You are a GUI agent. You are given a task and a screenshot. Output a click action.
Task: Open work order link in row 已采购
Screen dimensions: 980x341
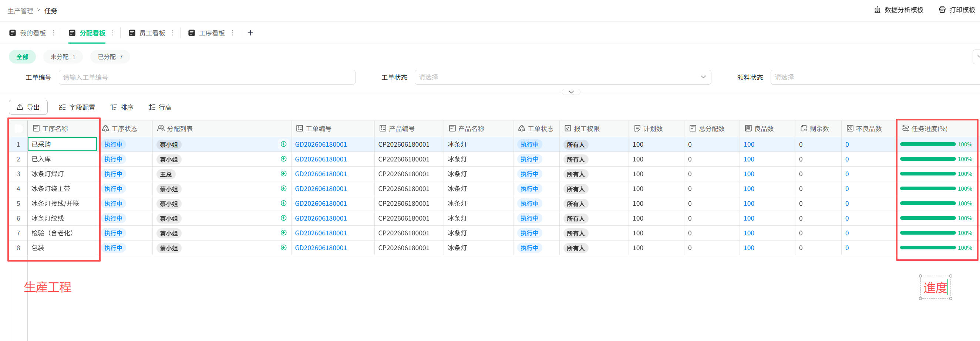pos(321,144)
